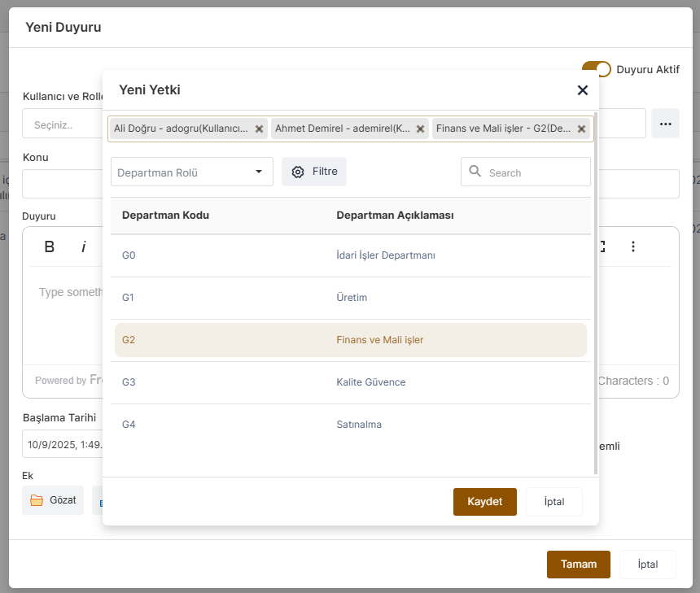Apply bold formatting in the editor
This screenshot has width=700, height=593.
(x=50, y=246)
